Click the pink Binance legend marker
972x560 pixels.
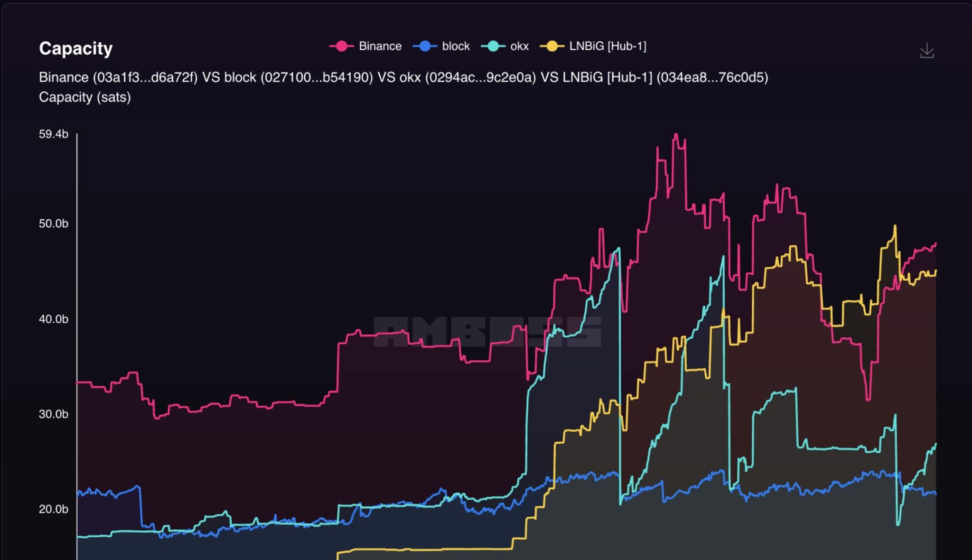tap(341, 46)
